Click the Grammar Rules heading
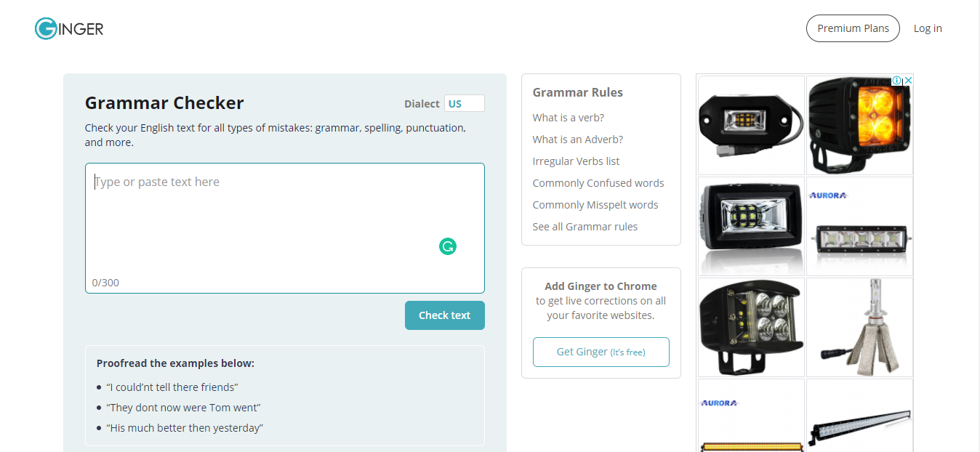Image resolution: width=980 pixels, height=452 pixels. (x=578, y=92)
